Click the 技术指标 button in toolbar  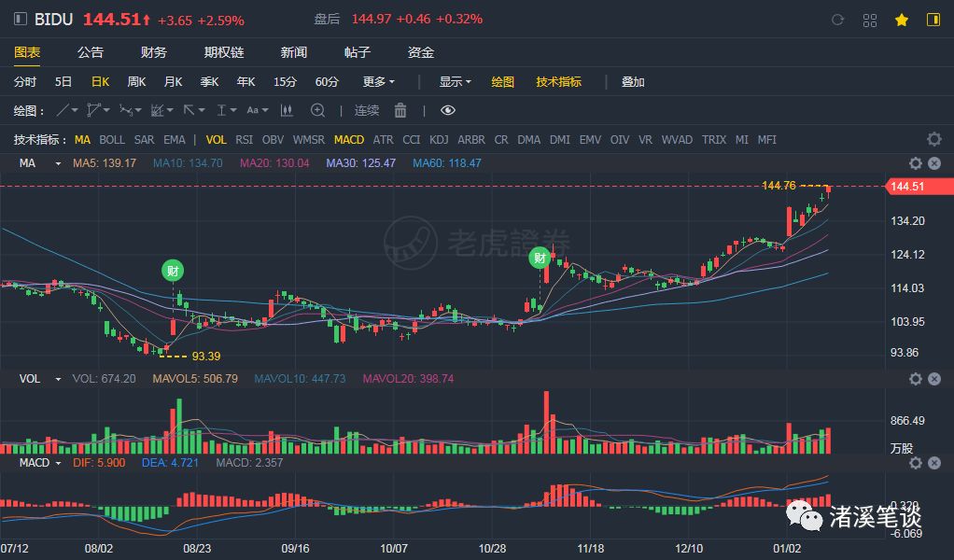point(558,81)
